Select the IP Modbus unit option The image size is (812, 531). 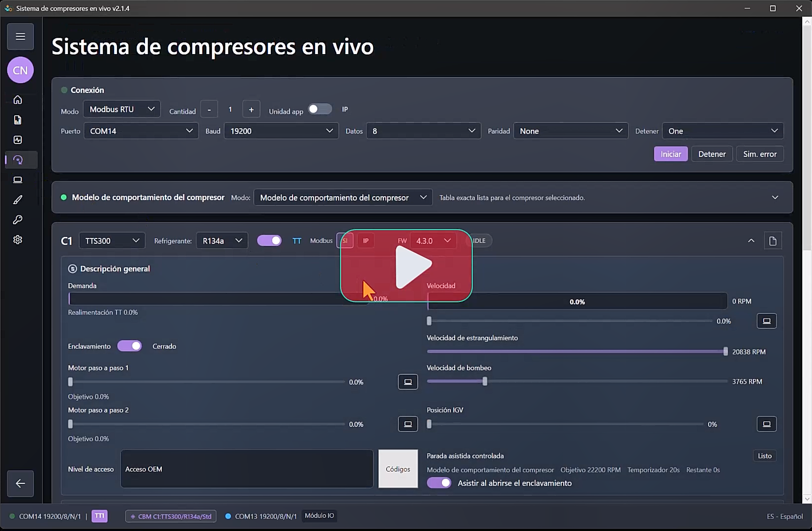(x=365, y=241)
